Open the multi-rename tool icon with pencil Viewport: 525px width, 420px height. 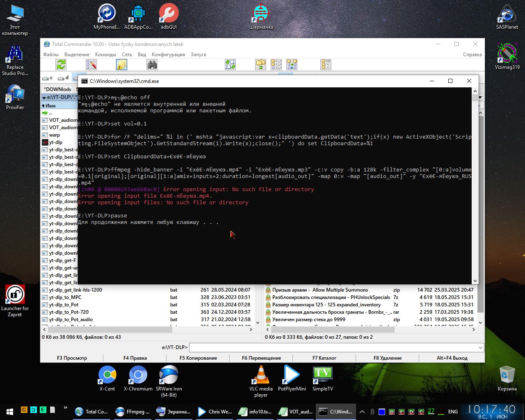pyautogui.click(x=91, y=65)
